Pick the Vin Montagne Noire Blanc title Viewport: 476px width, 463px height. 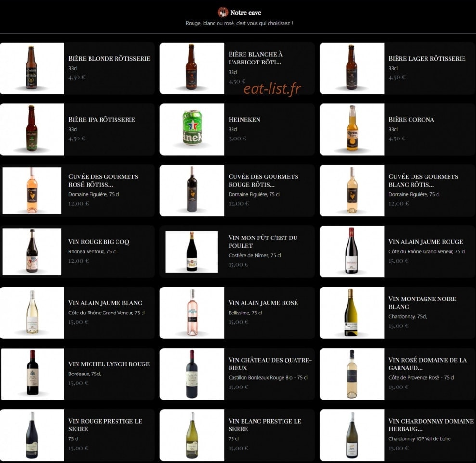422,302
